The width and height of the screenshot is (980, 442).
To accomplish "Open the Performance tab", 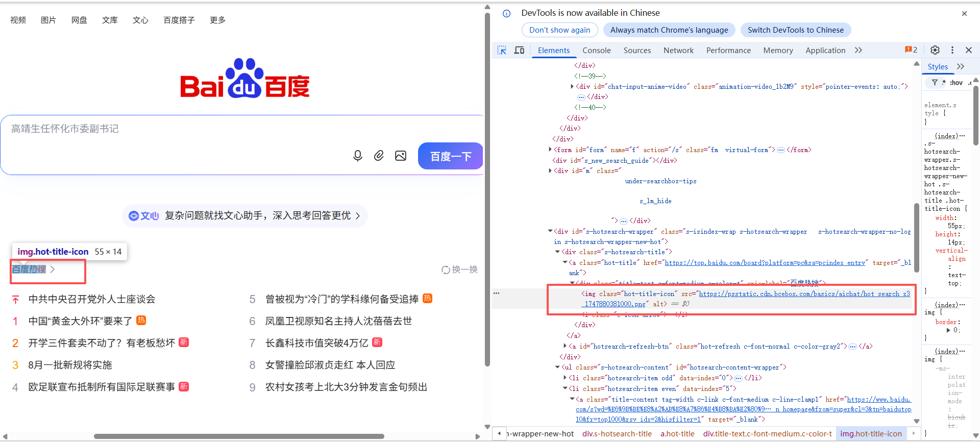I will pos(728,50).
